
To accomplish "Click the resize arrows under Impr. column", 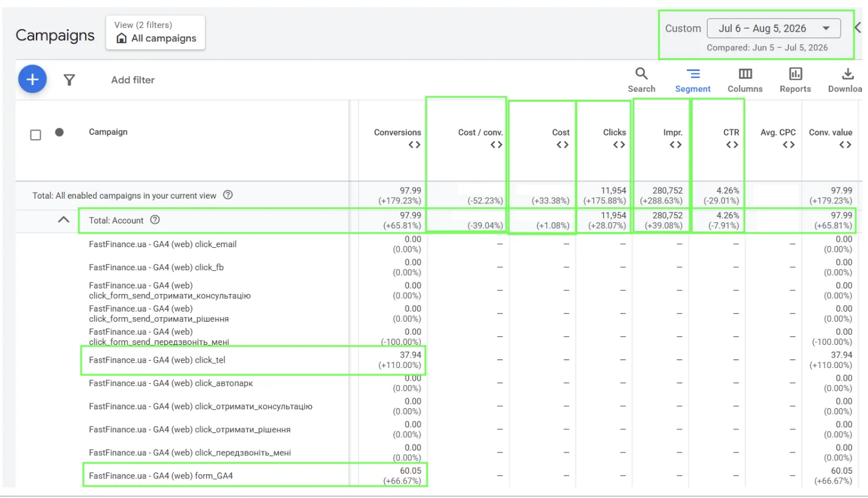I will [675, 145].
